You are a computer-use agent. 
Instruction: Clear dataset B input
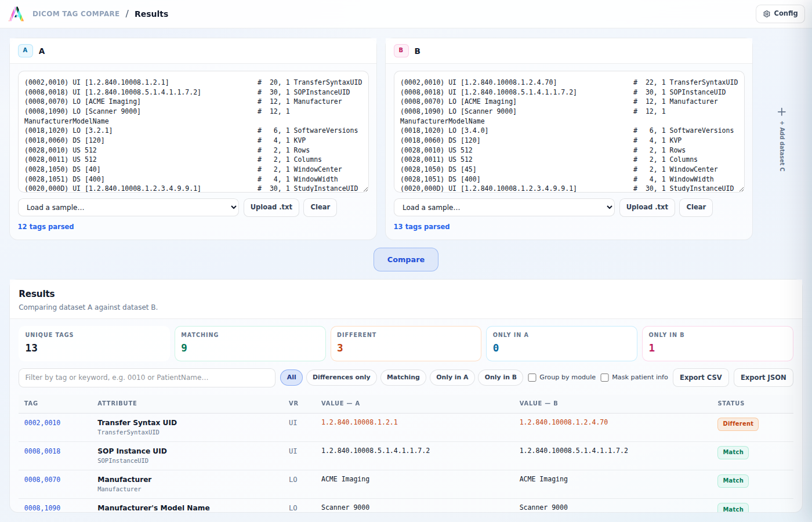696,208
